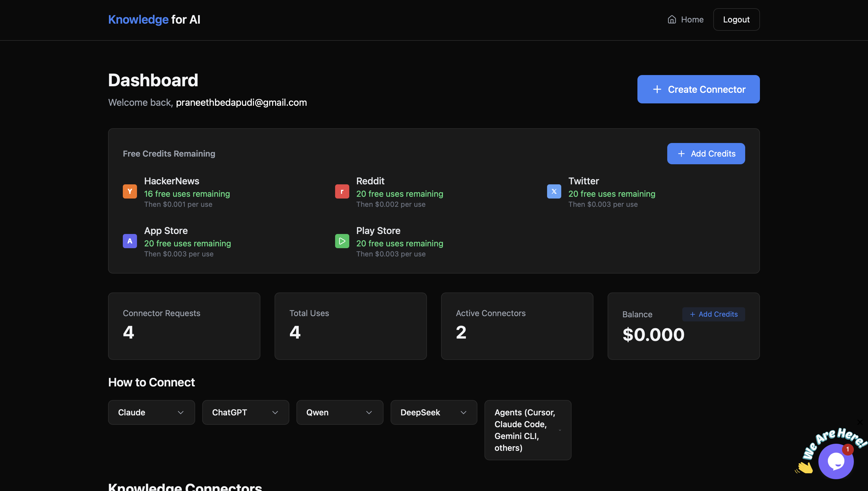The width and height of the screenshot is (868, 491).
Task: Open the chat support widget
Action: point(836,461)
